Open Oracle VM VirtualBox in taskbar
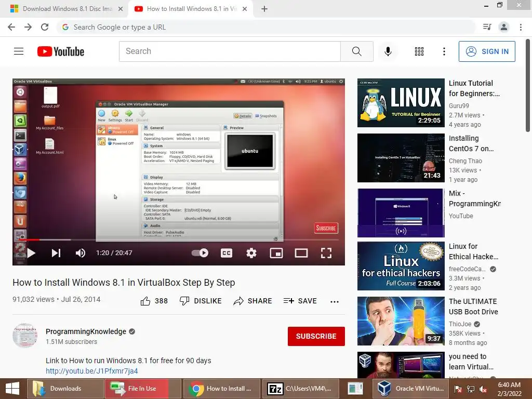This screenshot has height=399, width=532. (x=411, y=389)
